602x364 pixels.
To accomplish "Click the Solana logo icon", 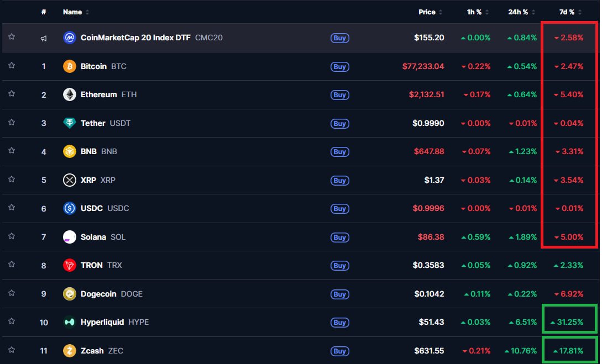I will (x=70, y=237).
